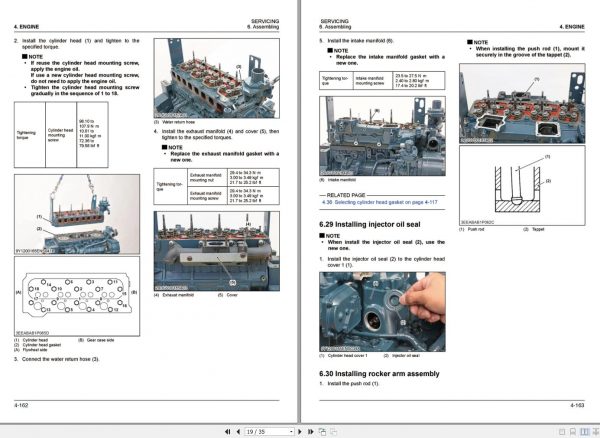Click caption '(4) Exhaust manifold'

tap(174, 295)
